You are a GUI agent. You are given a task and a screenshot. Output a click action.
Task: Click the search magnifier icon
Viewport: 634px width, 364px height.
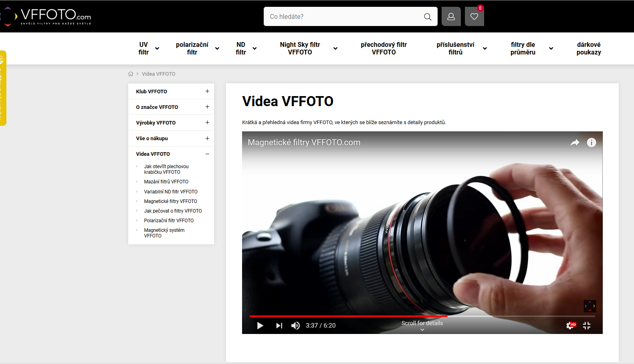(x=428, y=16)
